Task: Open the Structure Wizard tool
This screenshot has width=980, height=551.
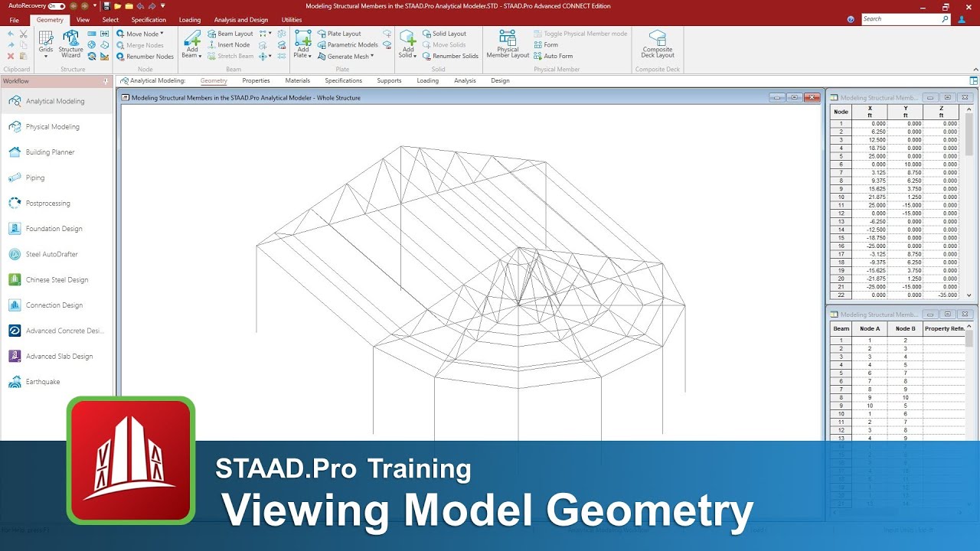Action: pyautogui.click(x=70, y=44)
